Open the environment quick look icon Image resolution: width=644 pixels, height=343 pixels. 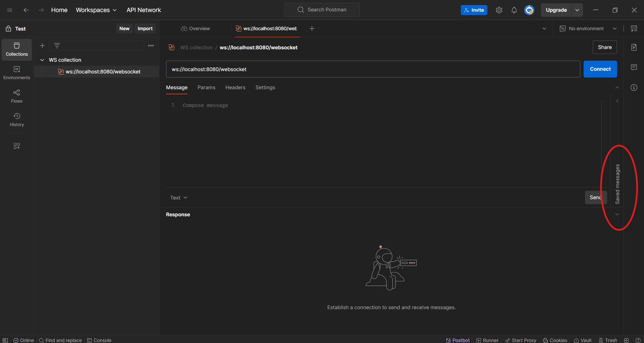pos(634,28)
